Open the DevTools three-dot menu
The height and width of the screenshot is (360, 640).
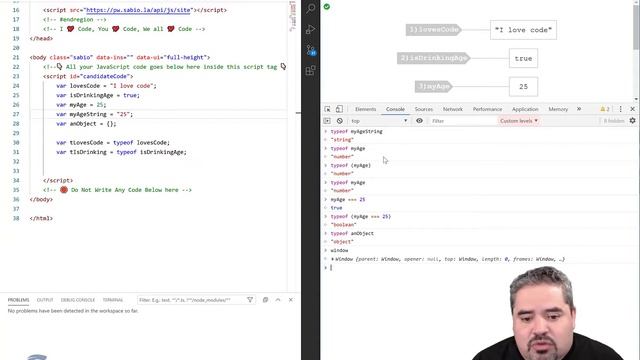click(620, 109)
